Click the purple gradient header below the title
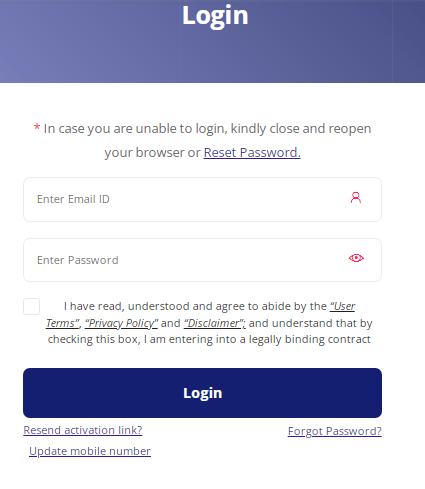Image resolution: width=425 pixels, height=489 pixels. click(x=212, y=57)
